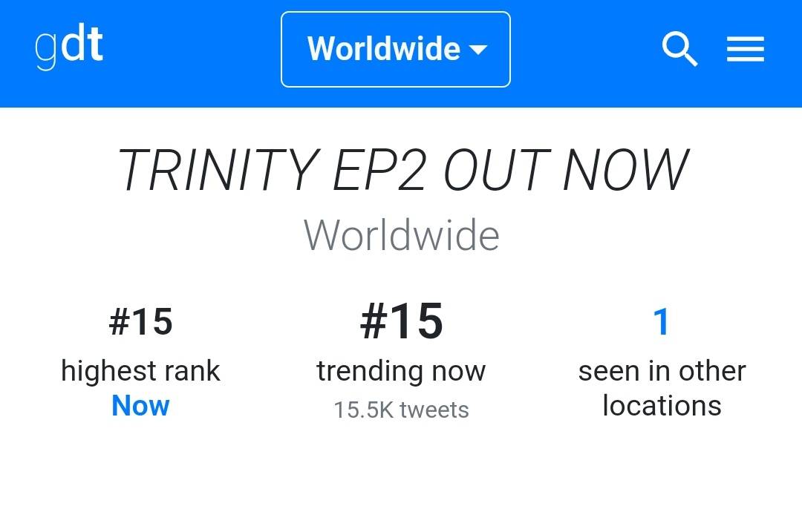The image size is (802, 532).
Task: Click the large #15 trending number
Action: [x=401, y=322]
